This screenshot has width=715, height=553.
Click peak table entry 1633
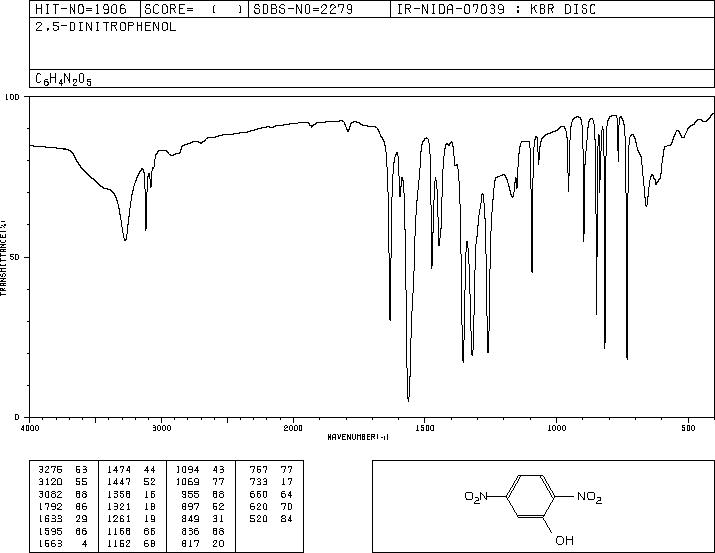point(50,519)
